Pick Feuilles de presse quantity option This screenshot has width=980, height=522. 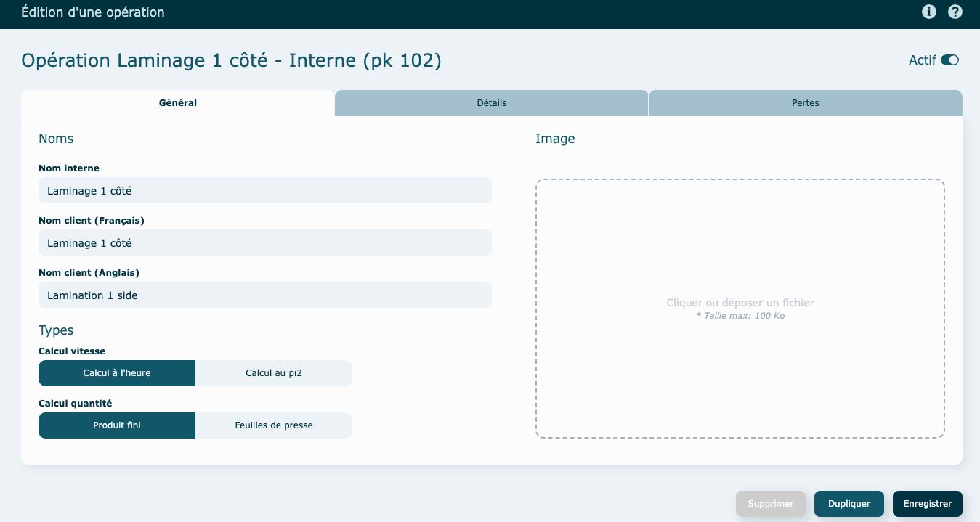[274, 425]
